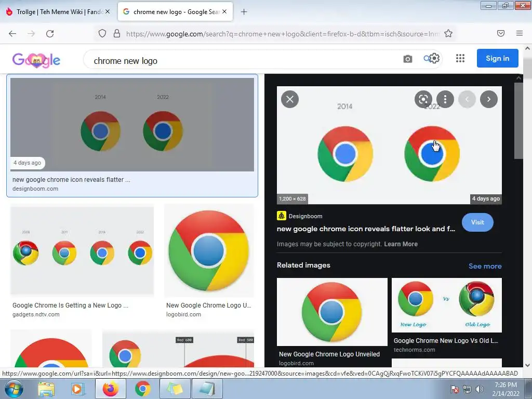Select the designboom 2014 vs 2022 thumbnail

132,125
